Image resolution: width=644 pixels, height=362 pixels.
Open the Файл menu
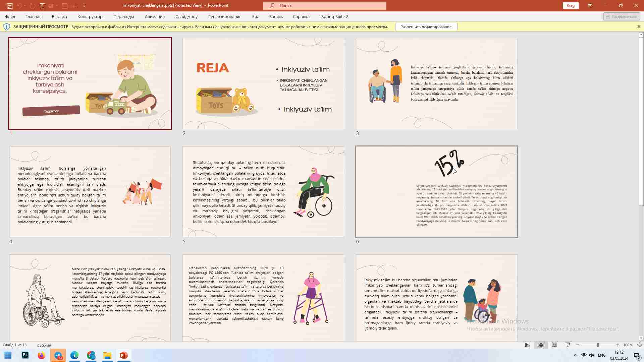[10, 16]
